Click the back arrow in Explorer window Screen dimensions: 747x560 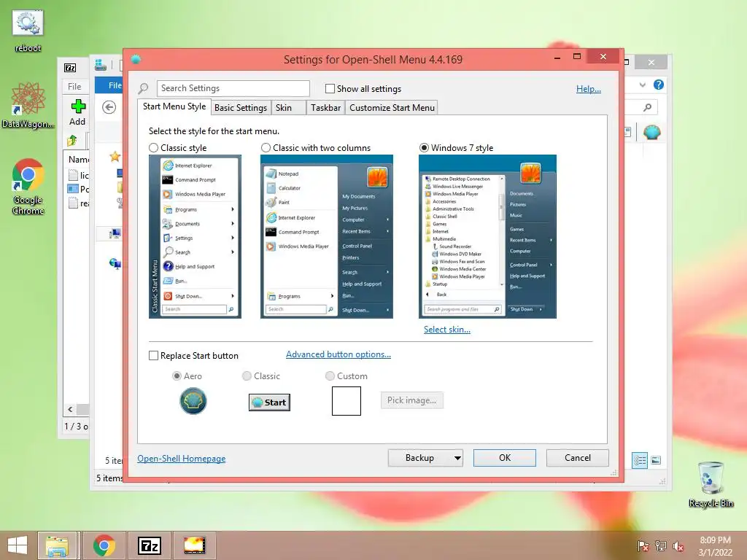click(x=109, y=108)
